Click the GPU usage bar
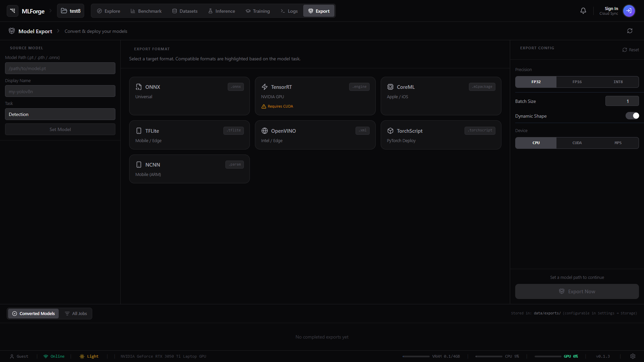The height and width of the screenshot is (362, 644). 548,357
